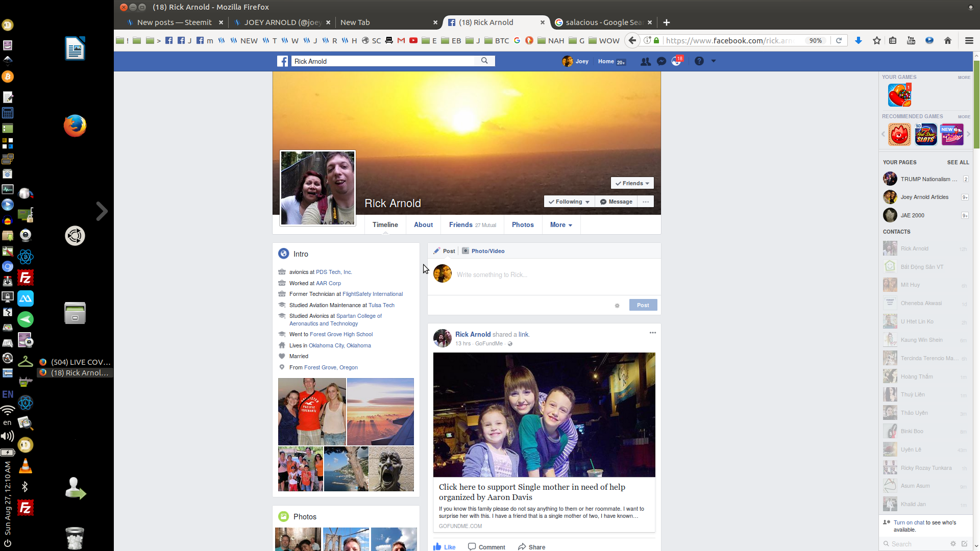Open post options ellipsis on Rick's post
The image size is (980, 551).
(x=652, y=333)
